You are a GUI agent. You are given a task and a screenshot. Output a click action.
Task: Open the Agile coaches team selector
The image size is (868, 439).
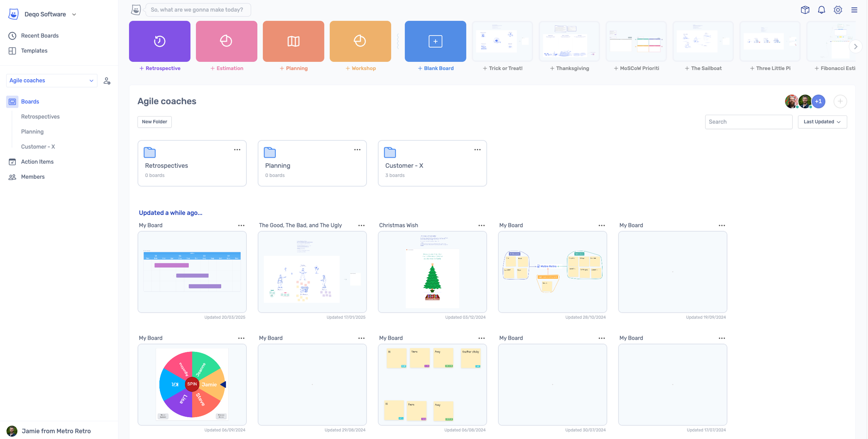(52, 81)
